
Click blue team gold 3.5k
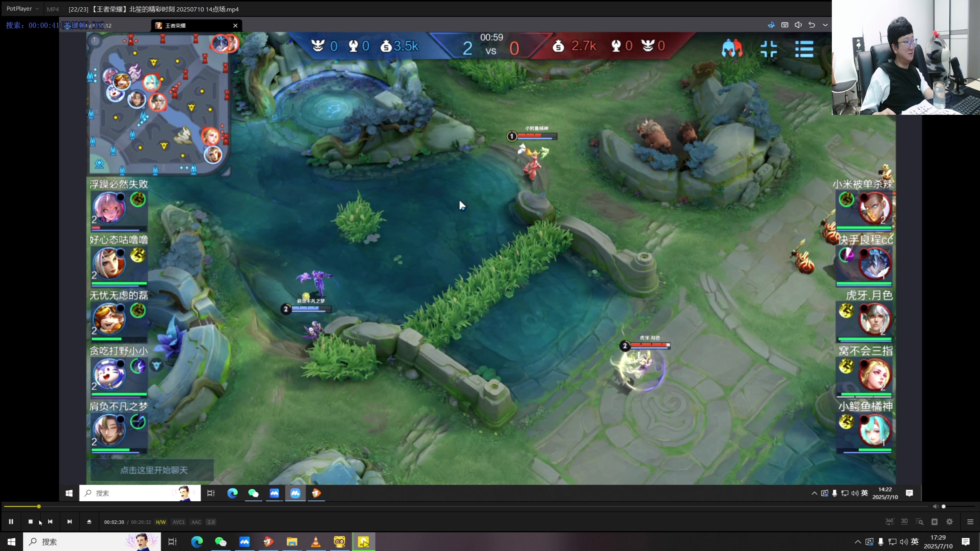(400, 46)
